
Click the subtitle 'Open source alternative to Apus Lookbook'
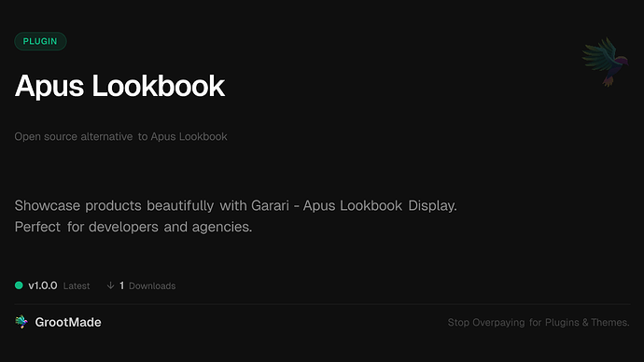tap(120, 136)
